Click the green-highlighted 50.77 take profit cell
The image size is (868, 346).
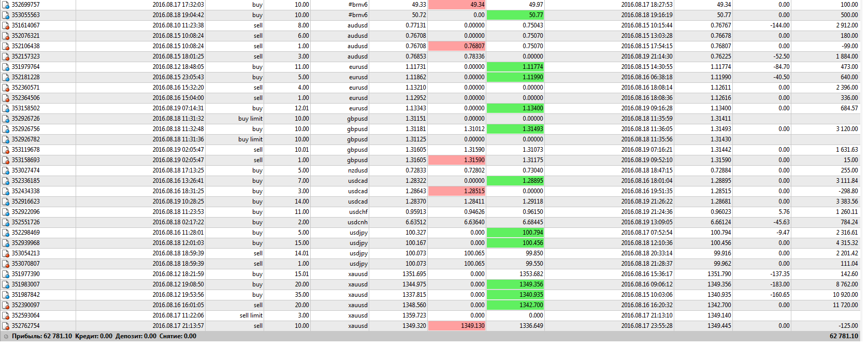coord(516,15)
